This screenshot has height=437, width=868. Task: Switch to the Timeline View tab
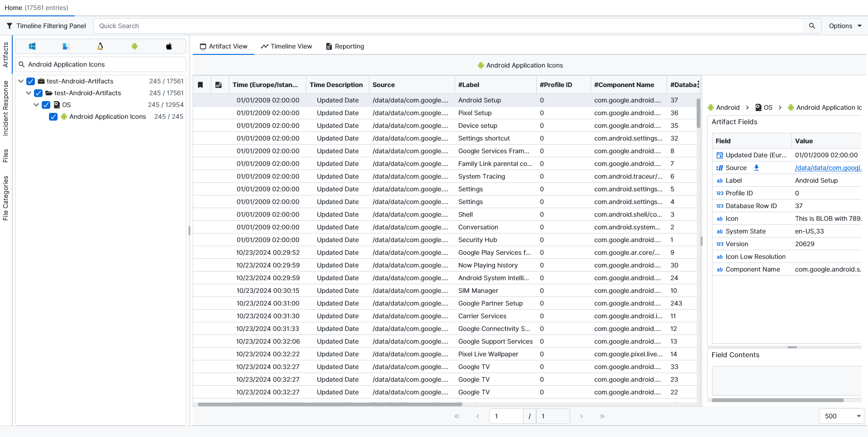286,46
